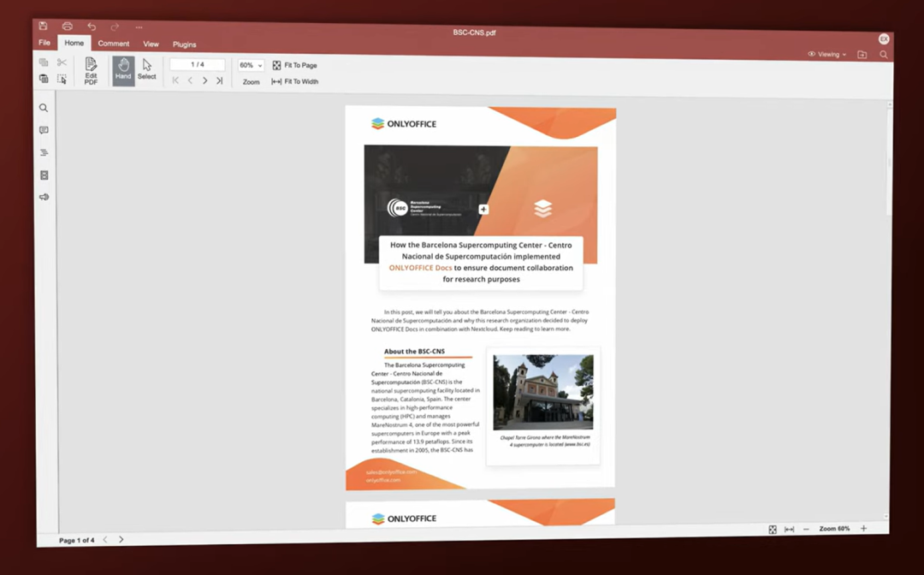Viewport: 924px width, 575px height.
Task: Toggle Fit To Page in the toolbar
Action: click(x=294, y=65)
